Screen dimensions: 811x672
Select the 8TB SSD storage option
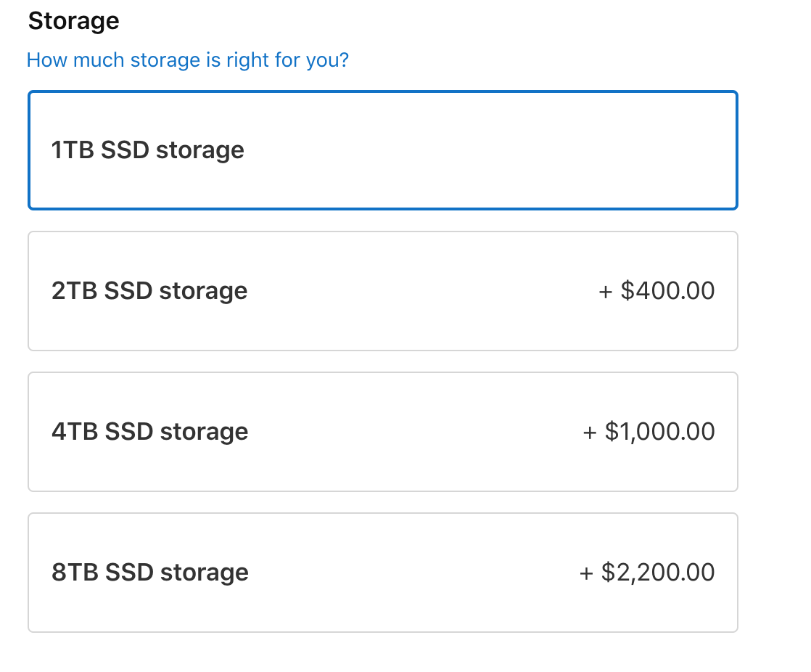(382, 573)
